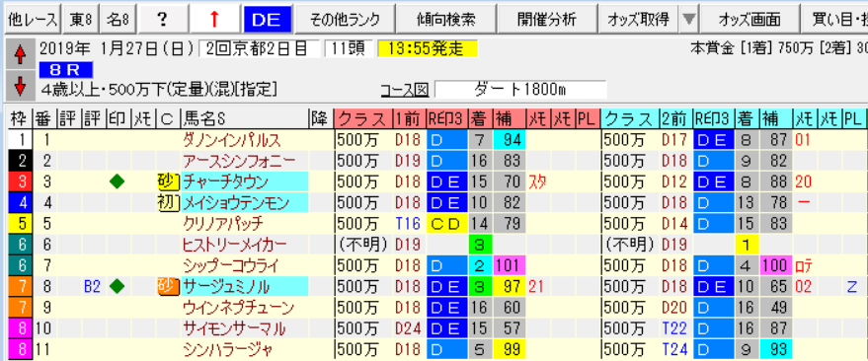The image size is (868, 361).
Task: Open the オッズ画面
Action: 750,19
